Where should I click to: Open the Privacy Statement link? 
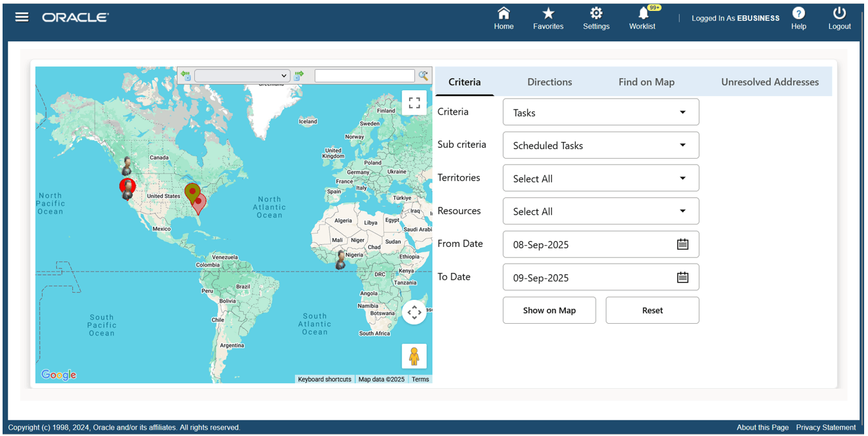tap(825, 427)
